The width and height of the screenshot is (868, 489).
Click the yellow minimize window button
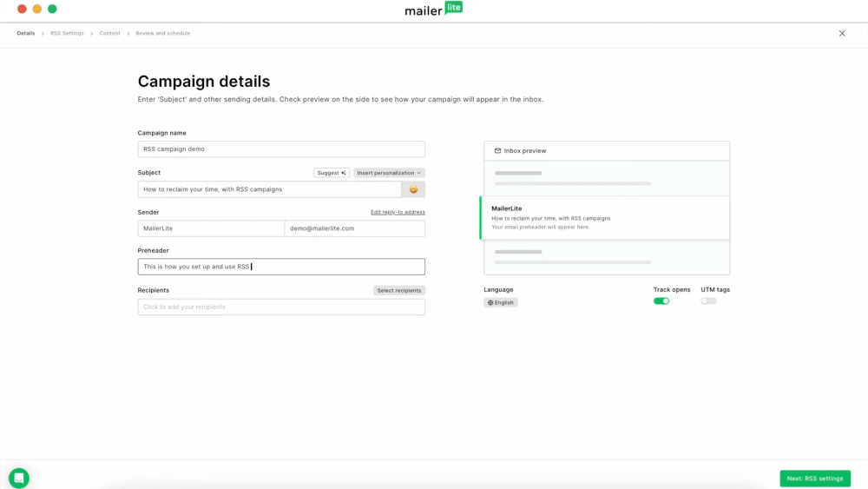[x=37, y=9]
